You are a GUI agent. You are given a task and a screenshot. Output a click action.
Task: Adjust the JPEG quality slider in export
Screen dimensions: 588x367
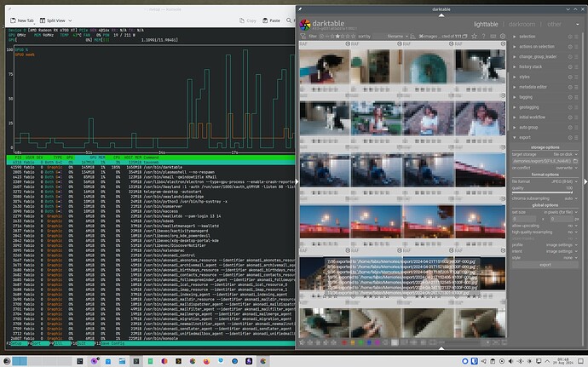[545, 187]
